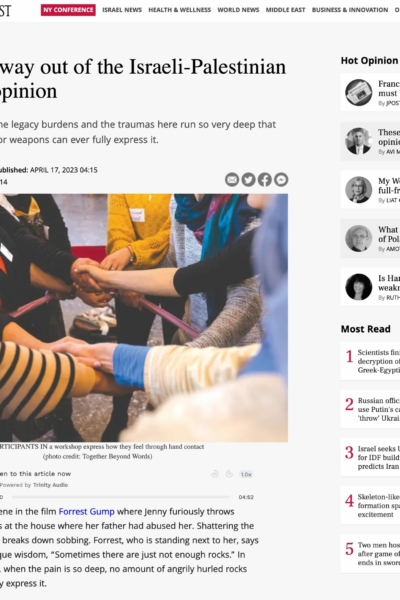Follow the Forrest Gump hyperlink
The width and height of the screenshot is (400, 600).
pos(87,512)
